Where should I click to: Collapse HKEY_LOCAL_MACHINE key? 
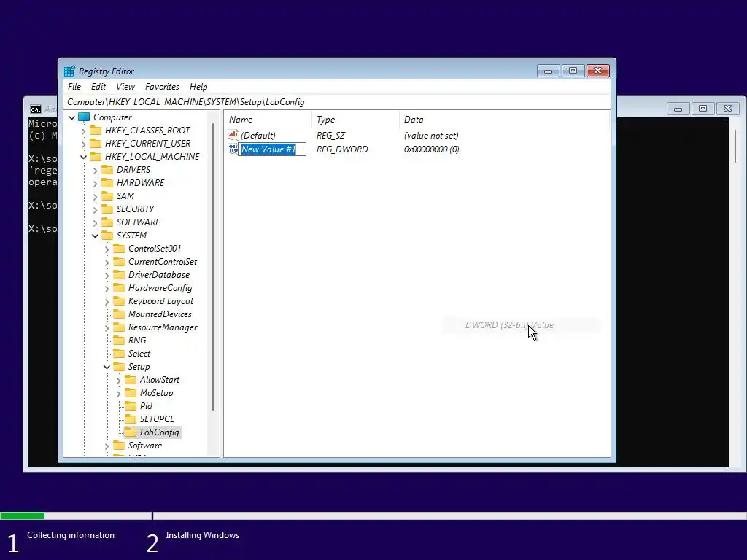(84, 157)
